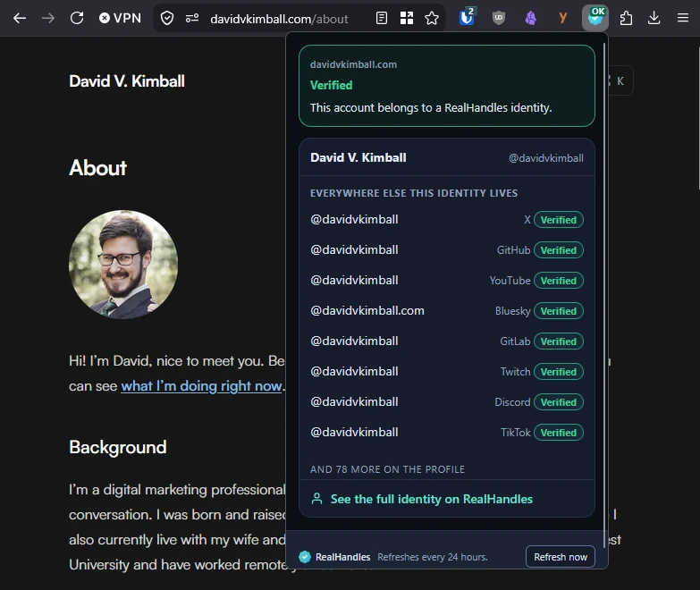Open the uBlock Origin extension
The image size is (700, 590).
[499, 18]
